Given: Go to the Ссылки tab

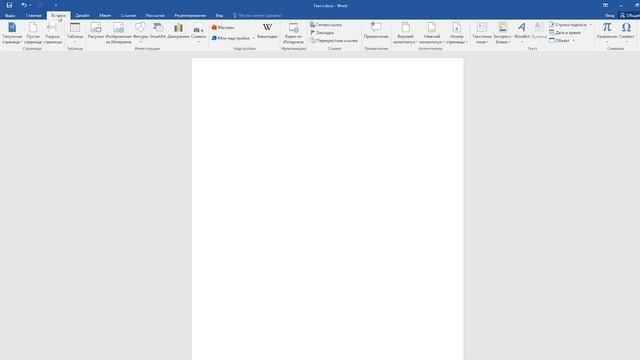Looking at the screenshot, I should pos(128,16).
